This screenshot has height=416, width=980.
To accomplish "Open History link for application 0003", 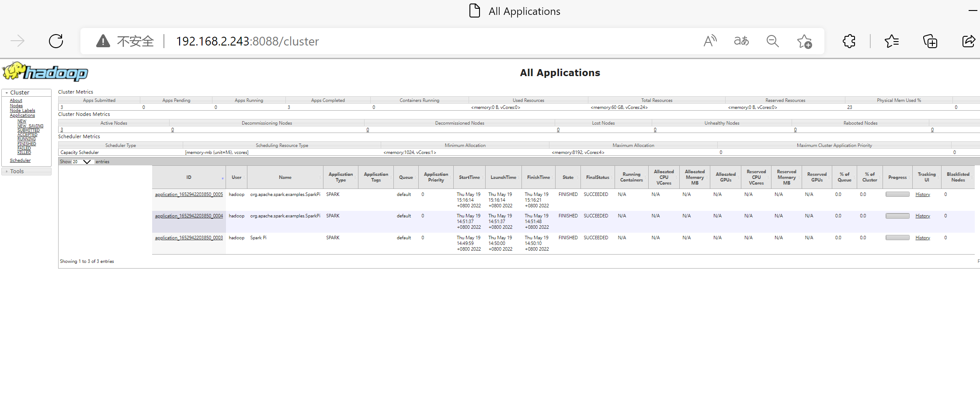I will click(923, 238).
